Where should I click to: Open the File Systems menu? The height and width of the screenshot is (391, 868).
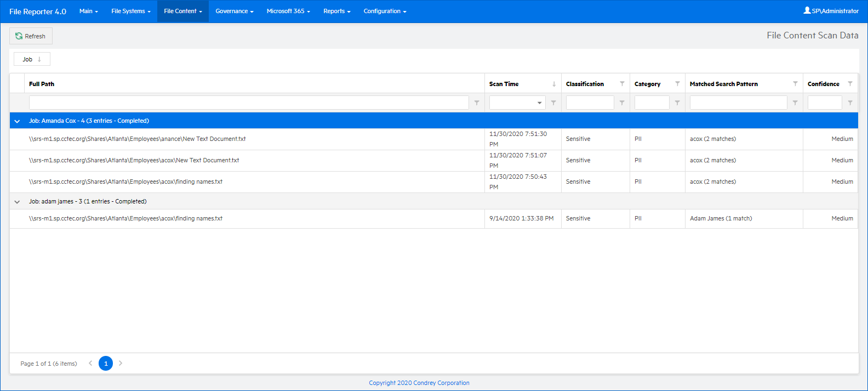tap(130, 11)
